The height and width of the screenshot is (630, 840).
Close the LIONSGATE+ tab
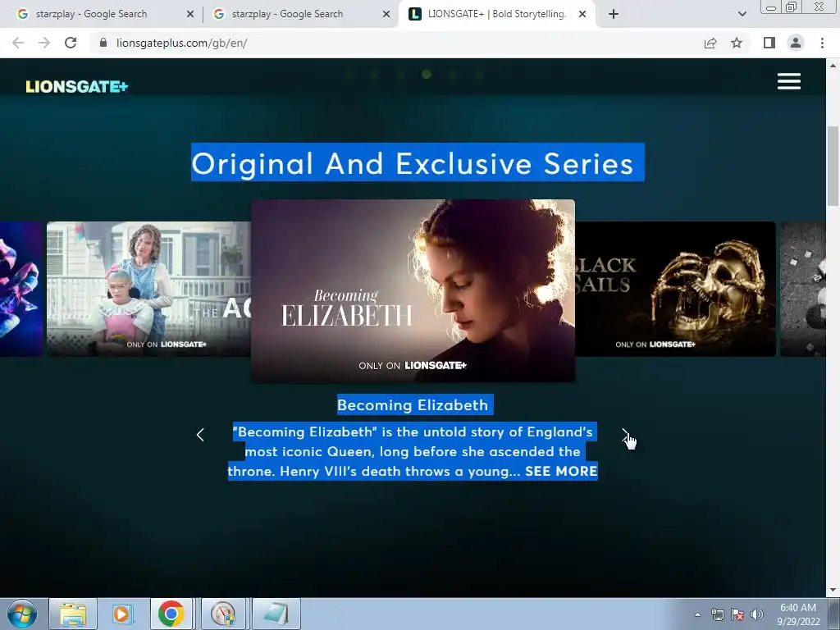(x=582, y=15)
